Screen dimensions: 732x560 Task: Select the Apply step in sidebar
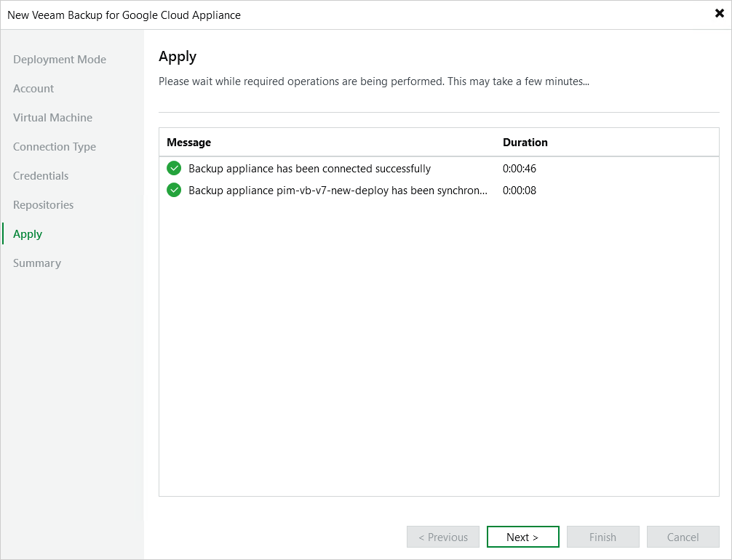[28, 233]
